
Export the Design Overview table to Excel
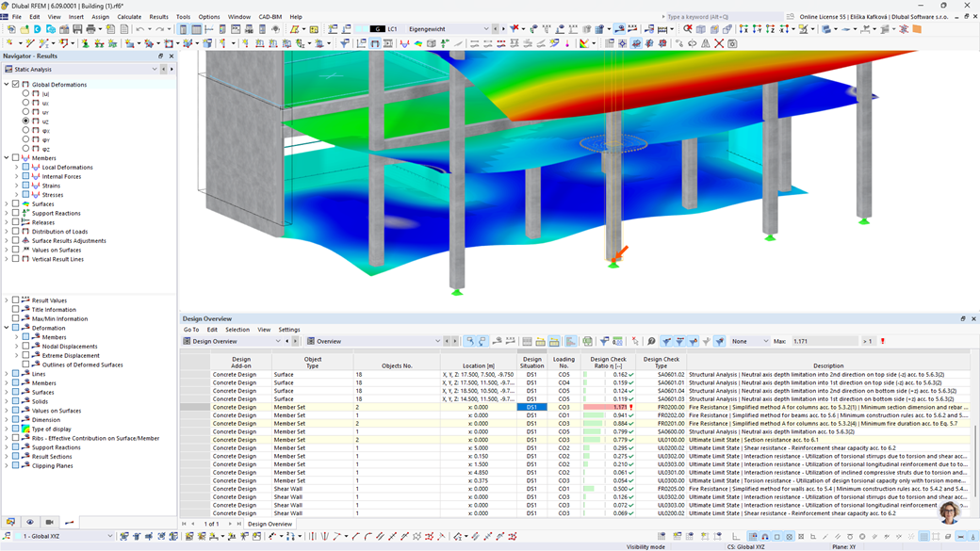point(588,342)
